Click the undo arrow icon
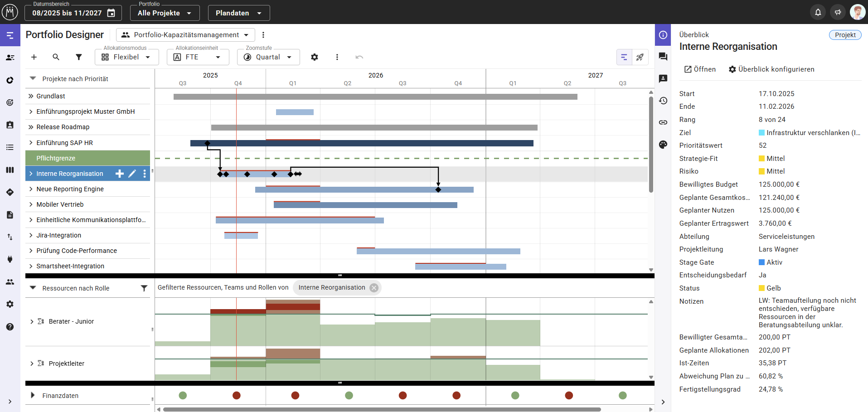Image resolution: width=868 pixels, height=412 pixels. point(359,57)
